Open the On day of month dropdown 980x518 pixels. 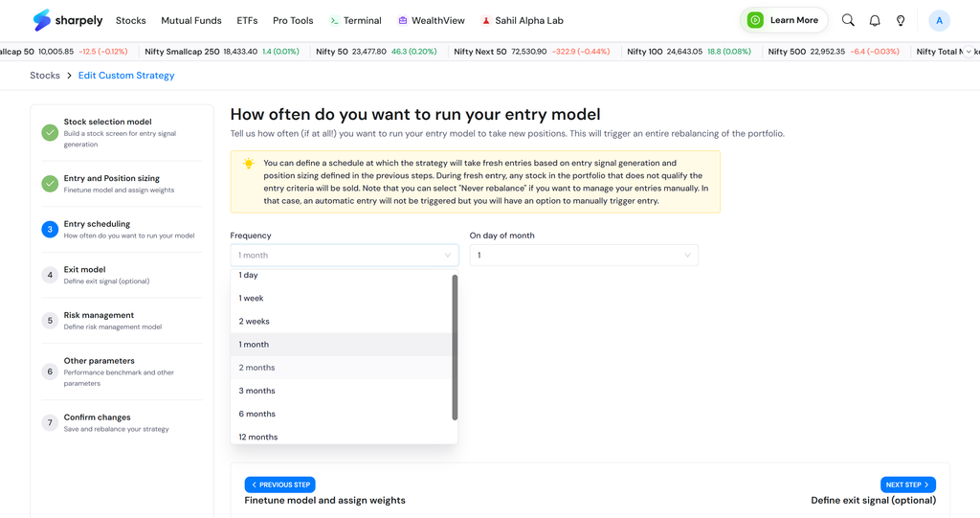(x=584, y=256)
